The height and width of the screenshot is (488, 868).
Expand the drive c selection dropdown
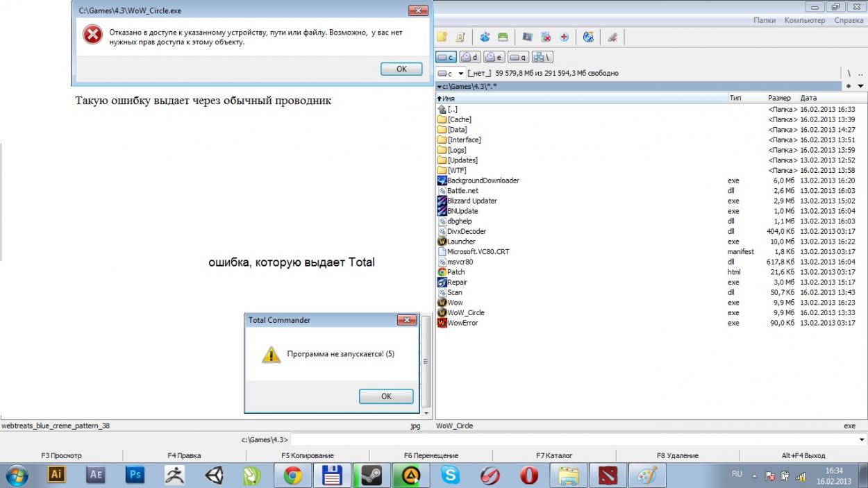pos(460,73)
